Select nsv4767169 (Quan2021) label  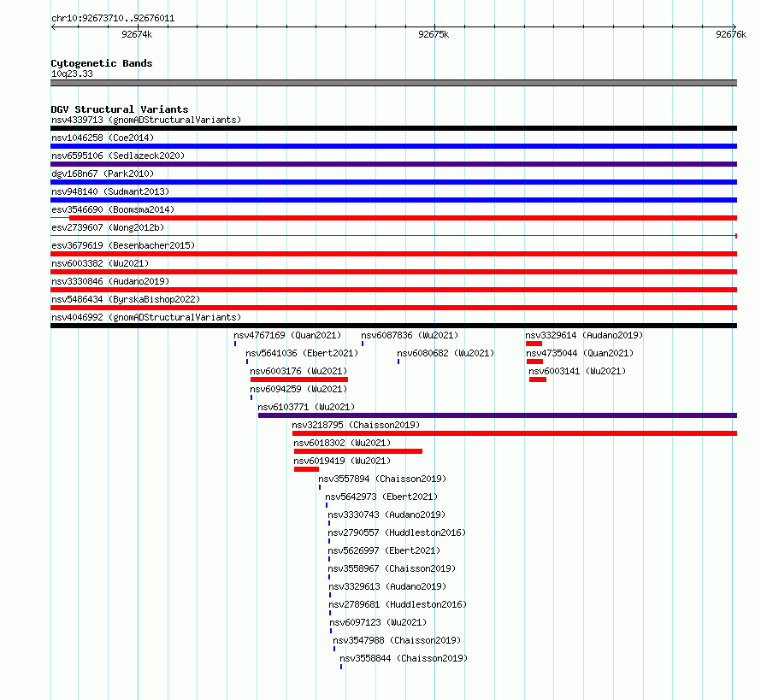coord(287,335)
